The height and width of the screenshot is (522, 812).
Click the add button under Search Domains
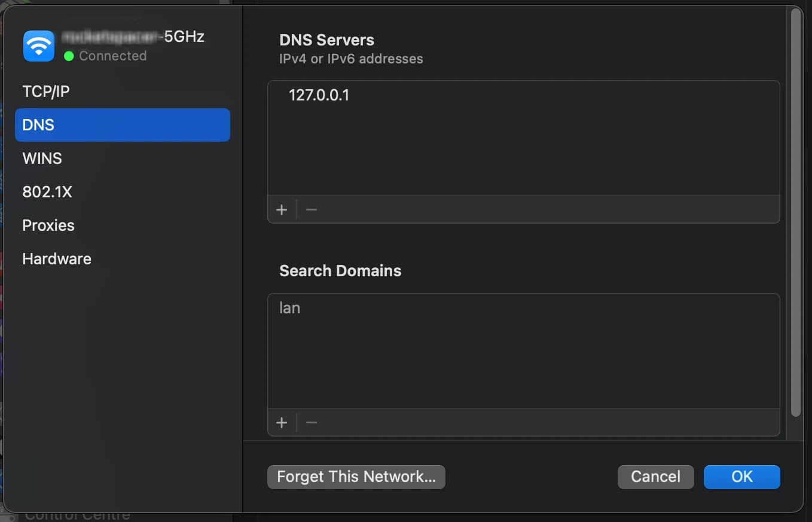(282, 422)
